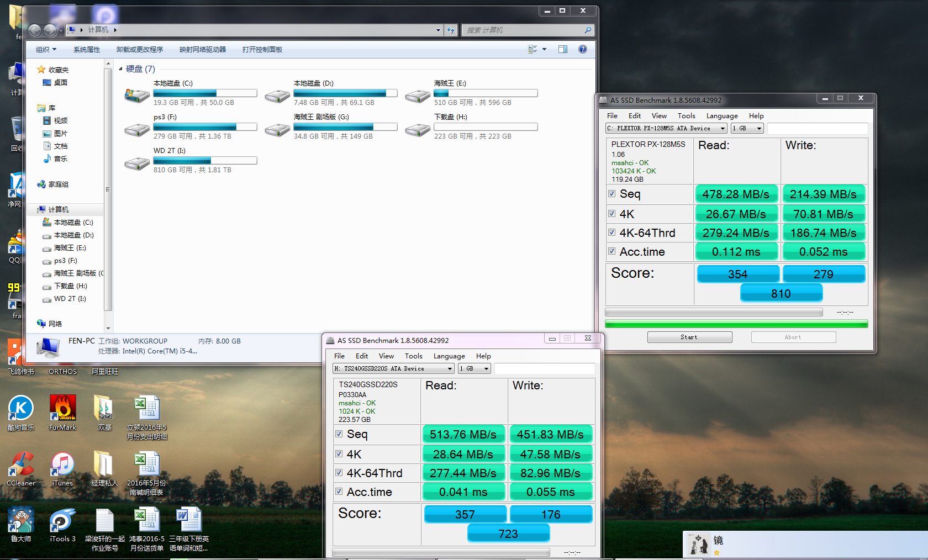
Task: Click progress bar in TS240GSSD220S benchmark window
Action: pos(441,552)
